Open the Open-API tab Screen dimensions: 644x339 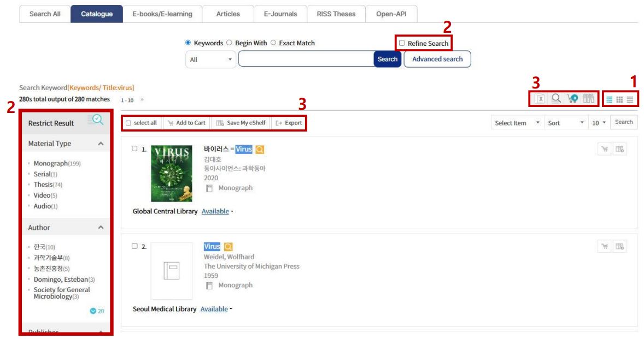coord(391,14)
